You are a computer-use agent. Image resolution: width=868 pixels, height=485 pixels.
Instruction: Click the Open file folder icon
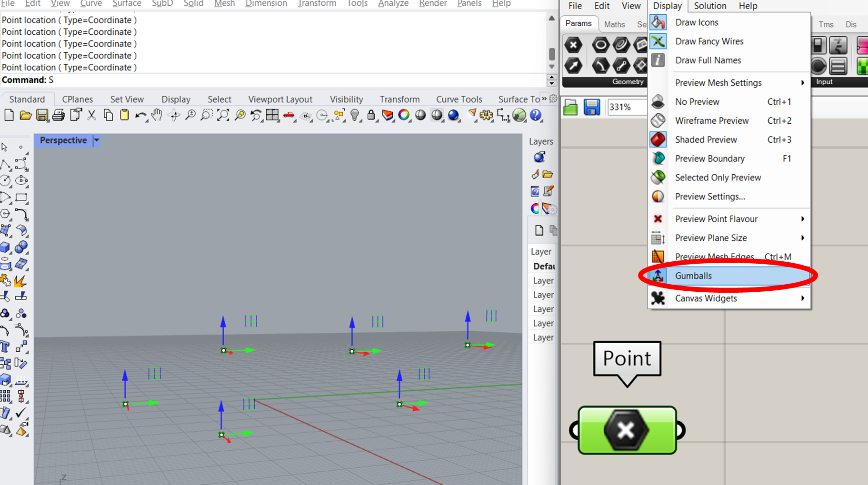pos(25,115)
